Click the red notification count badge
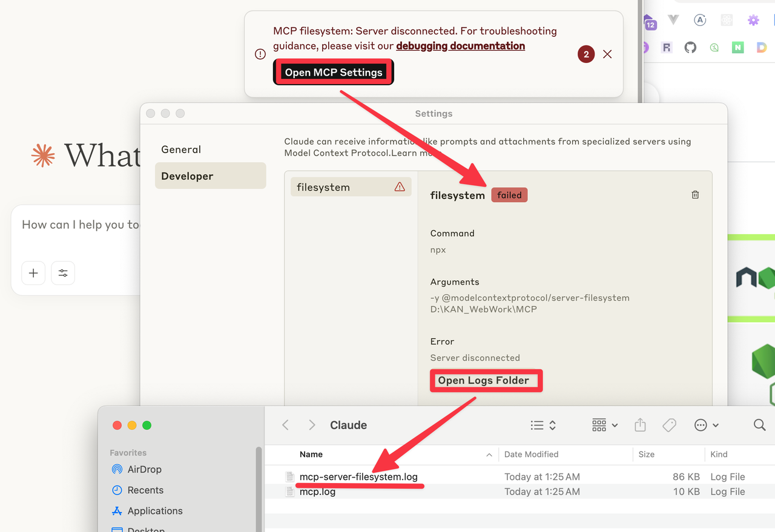775x532 pixels. (585, 54)
